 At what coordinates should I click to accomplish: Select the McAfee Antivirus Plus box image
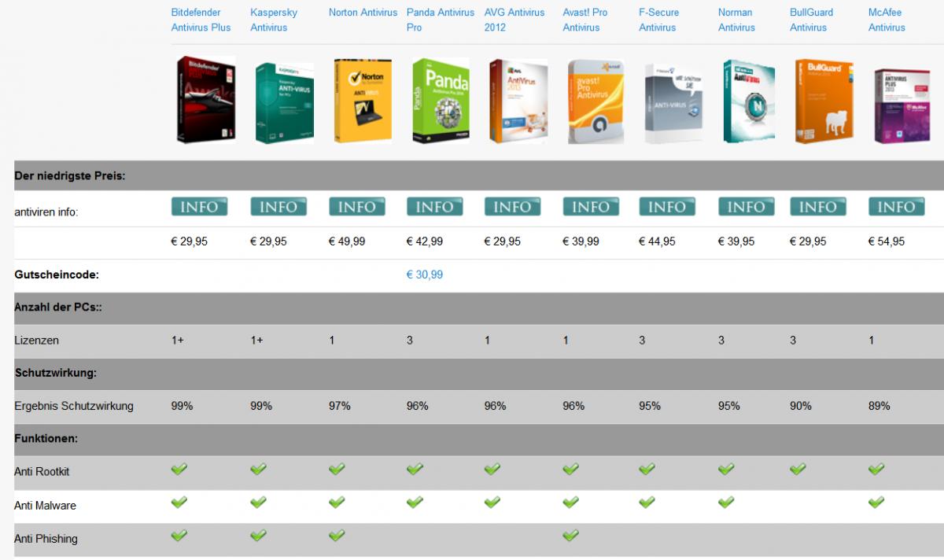pyautogui.click(x=902, y=105)
